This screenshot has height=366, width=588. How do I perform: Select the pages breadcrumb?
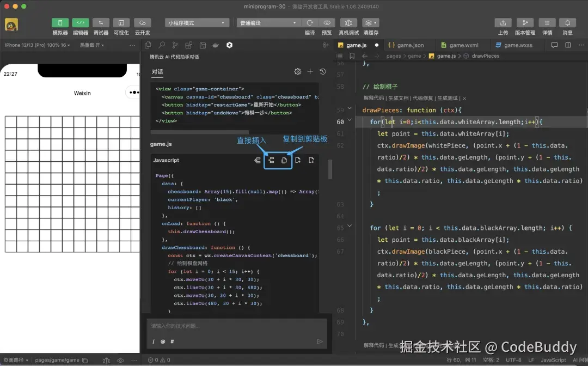[x=394, y=56]
